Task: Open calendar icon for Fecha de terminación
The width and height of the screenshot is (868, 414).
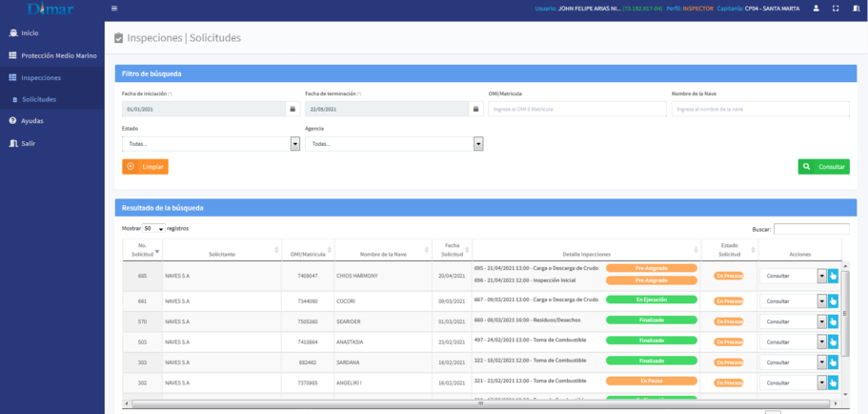Action: [476, 109]
